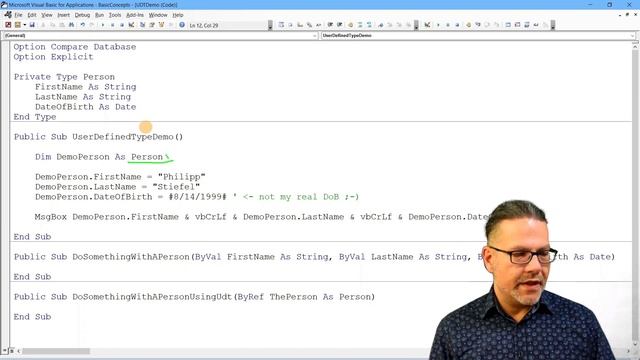640x360 pixels.
Task: Click the MsgBox keyword
Action: pos(51,217)
